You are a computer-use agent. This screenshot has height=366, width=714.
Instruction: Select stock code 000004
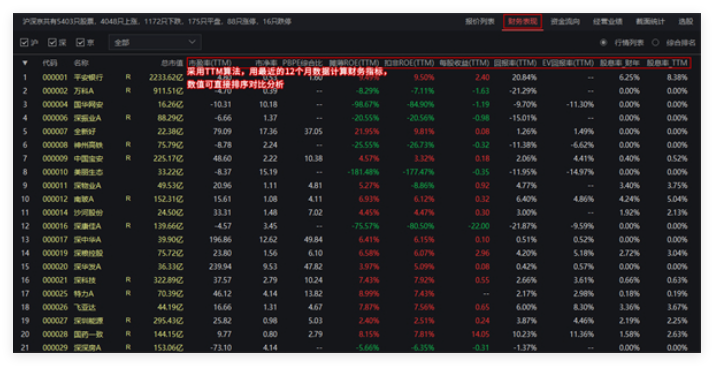click(x=55, y=104)
